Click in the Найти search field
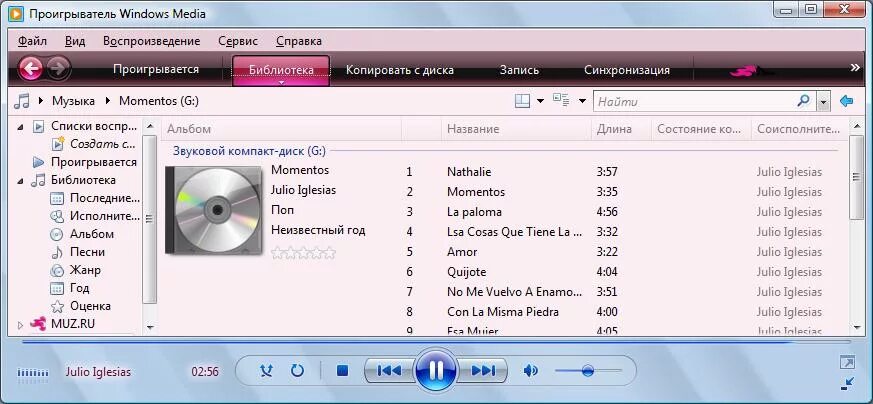 [x=696, y=102]
